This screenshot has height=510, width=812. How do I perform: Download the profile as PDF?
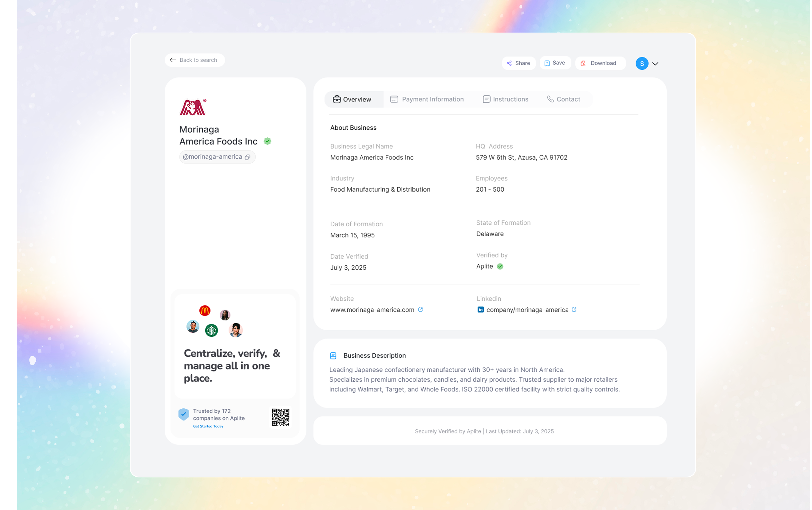600,63
